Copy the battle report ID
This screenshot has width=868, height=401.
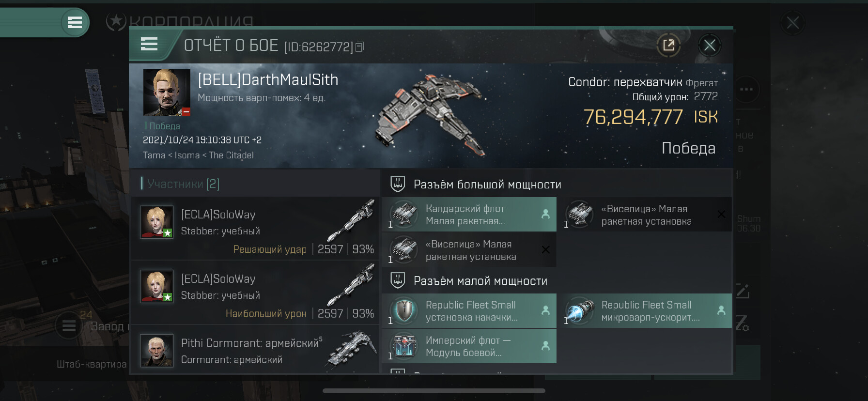(x=359, y=47)
